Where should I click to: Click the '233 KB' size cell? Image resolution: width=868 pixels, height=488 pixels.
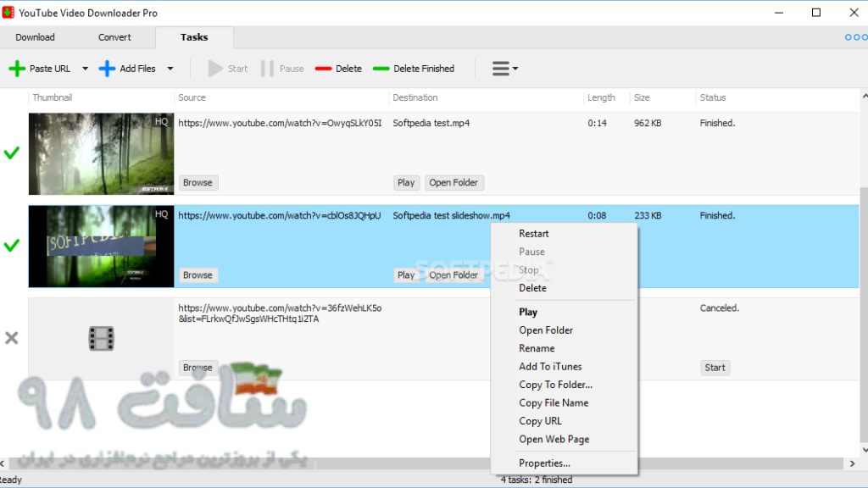click(x=648, y=215)
